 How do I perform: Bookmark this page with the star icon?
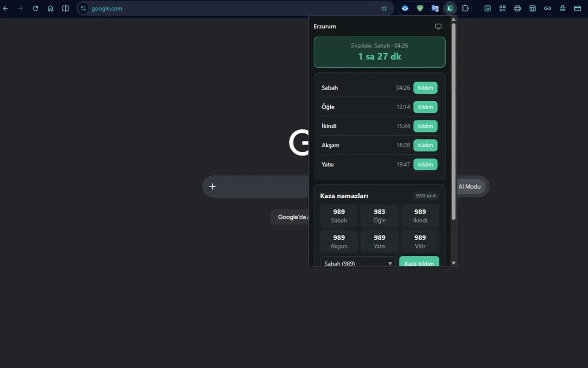click(x=384, y=8)
